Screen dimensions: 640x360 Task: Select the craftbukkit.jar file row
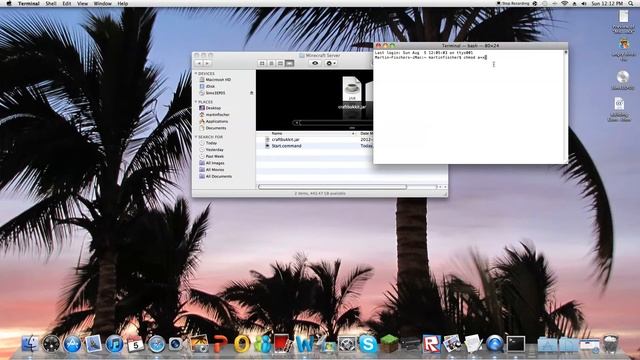click(315, 140)
